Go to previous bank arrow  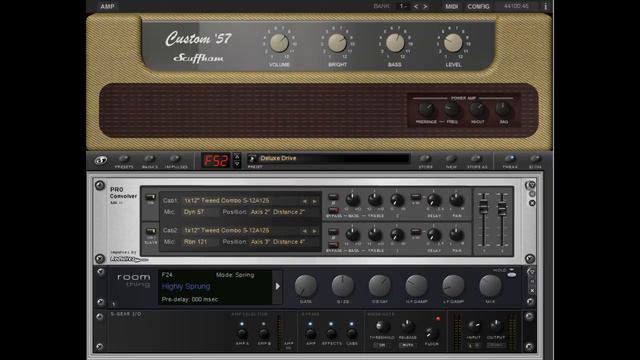416,7
